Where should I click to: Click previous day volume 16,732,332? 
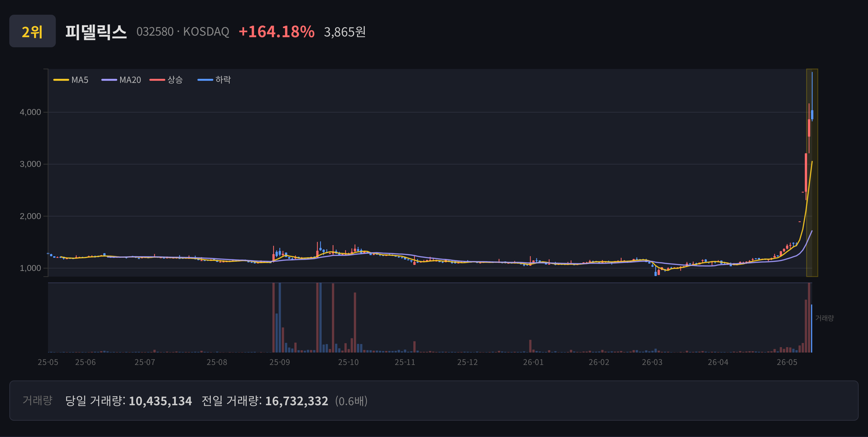click(x=297, y=401)
